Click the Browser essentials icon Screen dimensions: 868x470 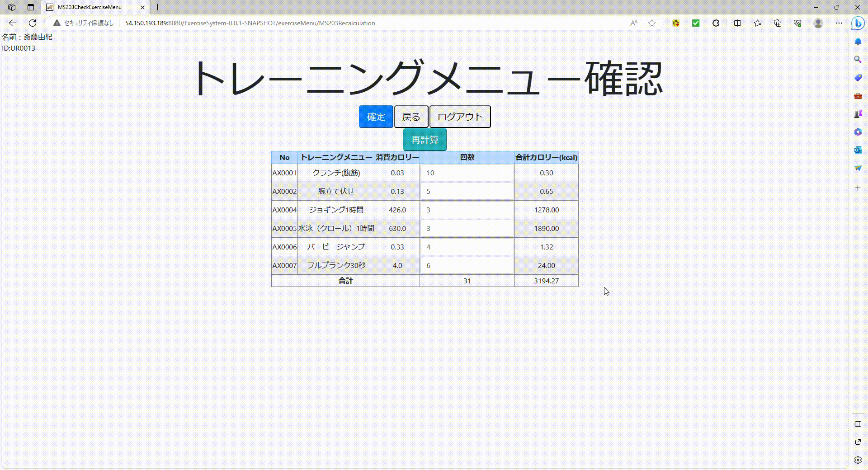[x=797, y=23]
